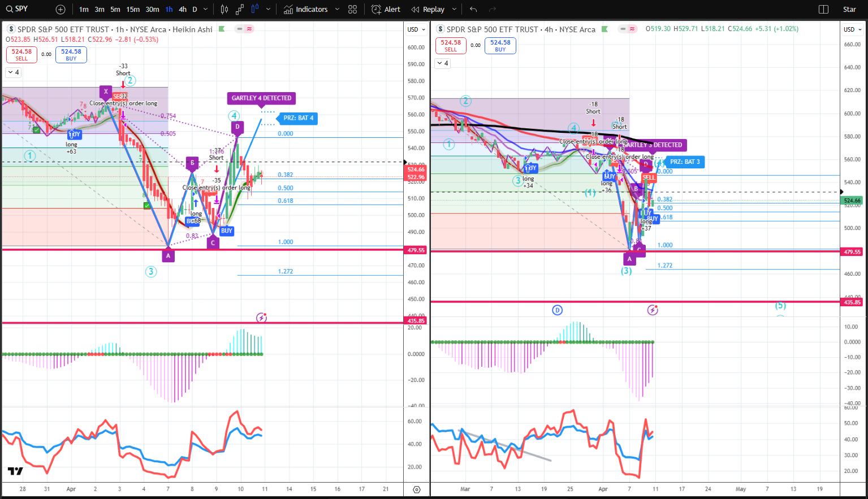Click the Star layout name button
This screenshot has width=868, height=499.
[x=849, y=10]
